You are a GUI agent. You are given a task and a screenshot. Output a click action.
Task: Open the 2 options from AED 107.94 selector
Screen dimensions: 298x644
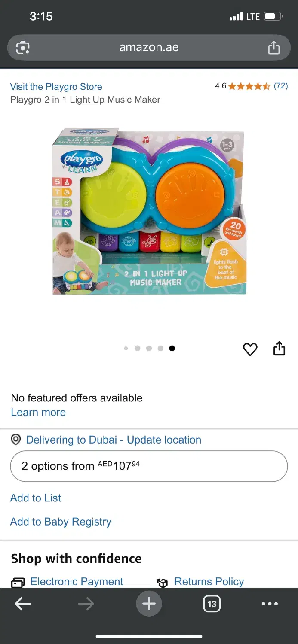tap(149, 466)
